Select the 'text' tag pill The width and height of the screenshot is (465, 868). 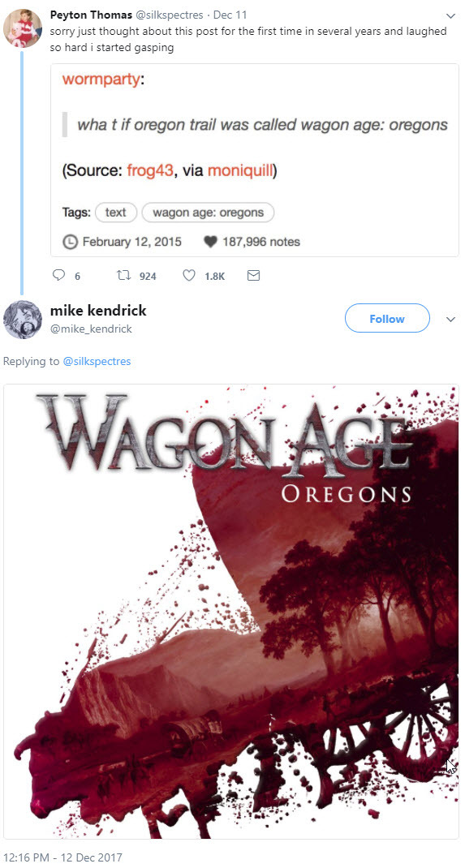(116, 213)
